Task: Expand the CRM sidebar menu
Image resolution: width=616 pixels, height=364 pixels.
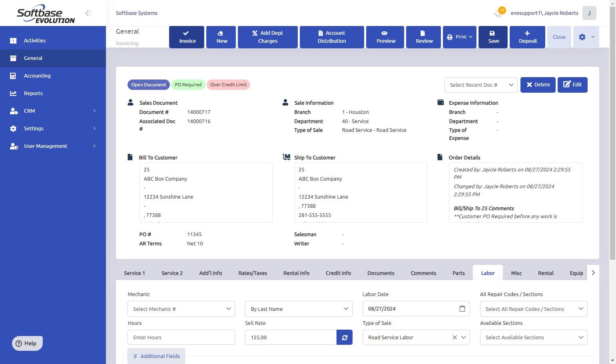Action: pyautogui.click(x=53, y=111)
